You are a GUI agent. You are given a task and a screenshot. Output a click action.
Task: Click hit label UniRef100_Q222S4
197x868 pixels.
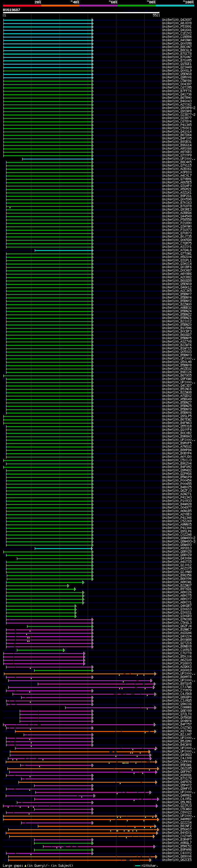coord(176,822)
